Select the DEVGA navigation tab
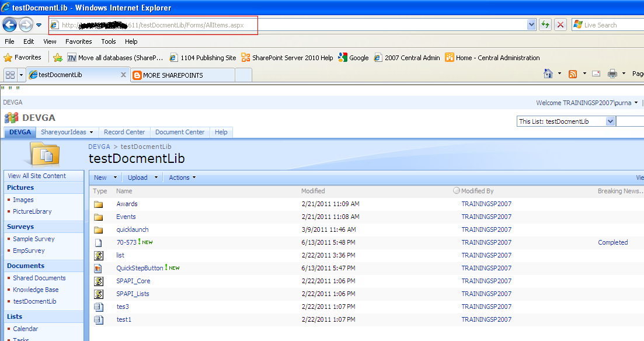Image resolution: width=644 pixels, height=341 pixels. [x=20, y=133]
